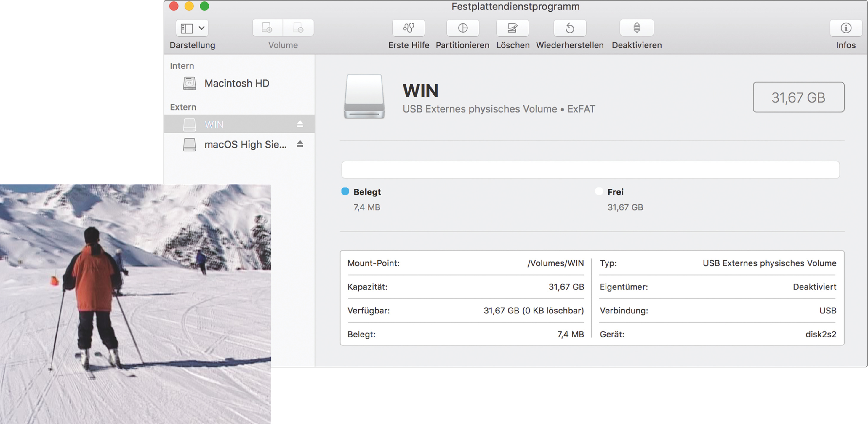Click the add Volume icon
This screenshot has width=868, height=424.
tap(267, 28)
